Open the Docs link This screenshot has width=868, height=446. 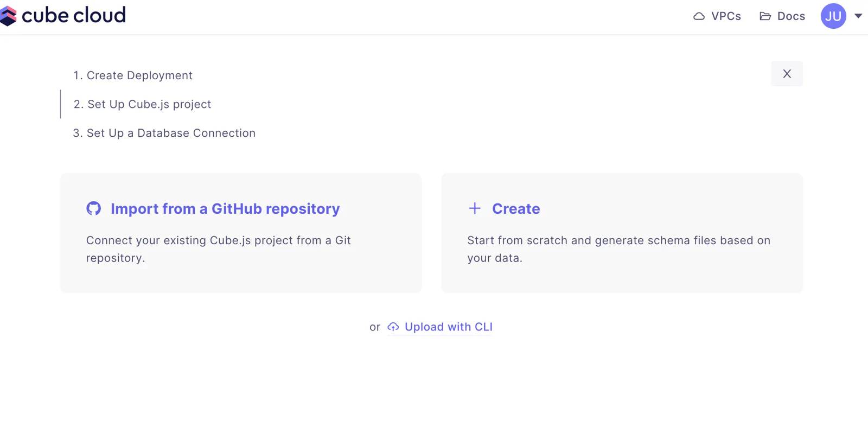(x=791, y=16)
